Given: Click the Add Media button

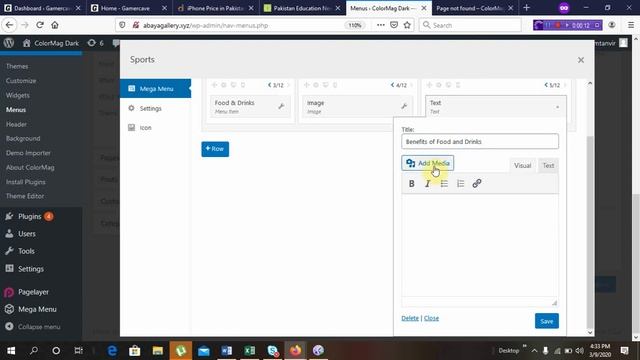Looking at the screenshot, I should (x=427, y=163).
